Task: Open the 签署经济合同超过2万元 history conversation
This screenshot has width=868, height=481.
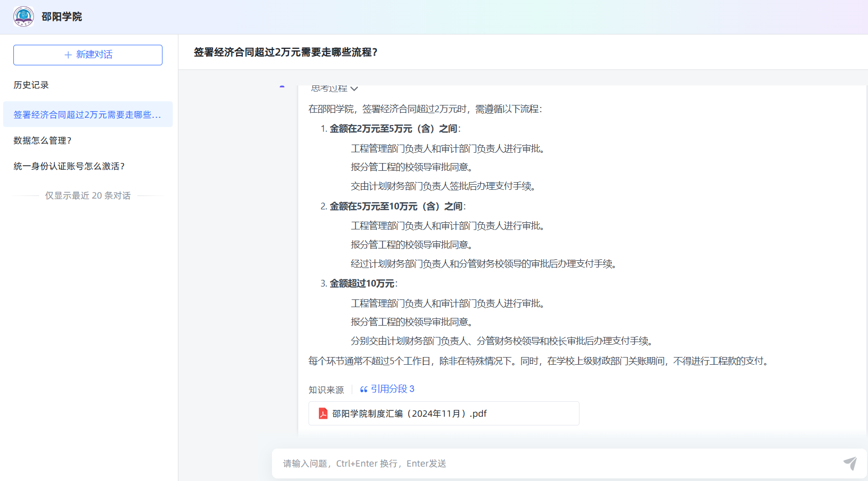Action: (x=87, y=115)
